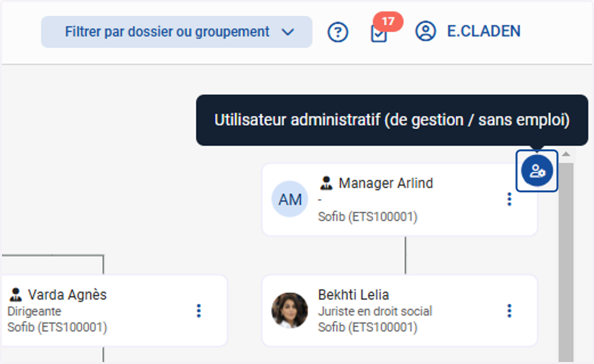Open the help question mark icon
594x364 pixels.
(x=338, y=32)
